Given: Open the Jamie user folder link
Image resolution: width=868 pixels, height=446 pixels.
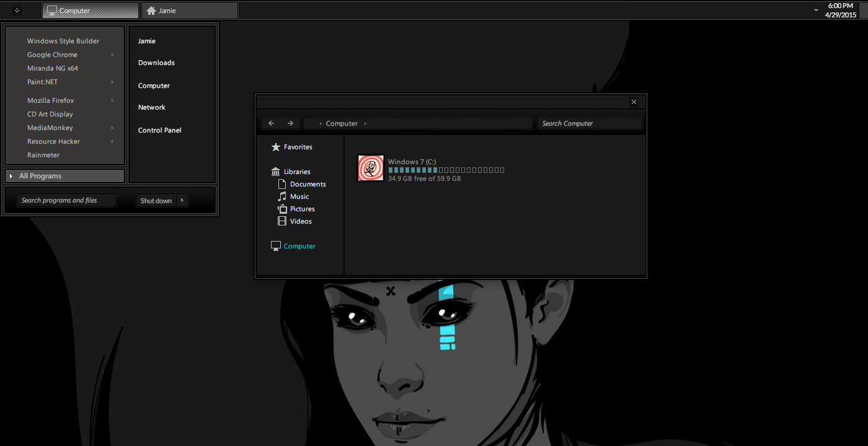Looking at the screenshot, I should (x=147, y=41).
